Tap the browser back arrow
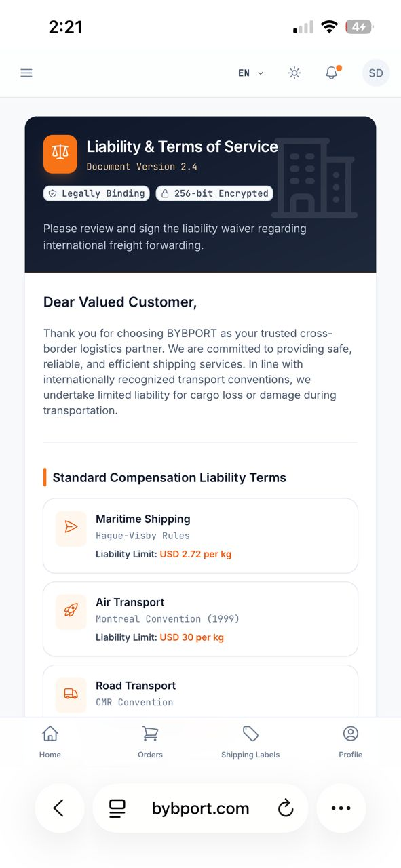 coord(59,808)
